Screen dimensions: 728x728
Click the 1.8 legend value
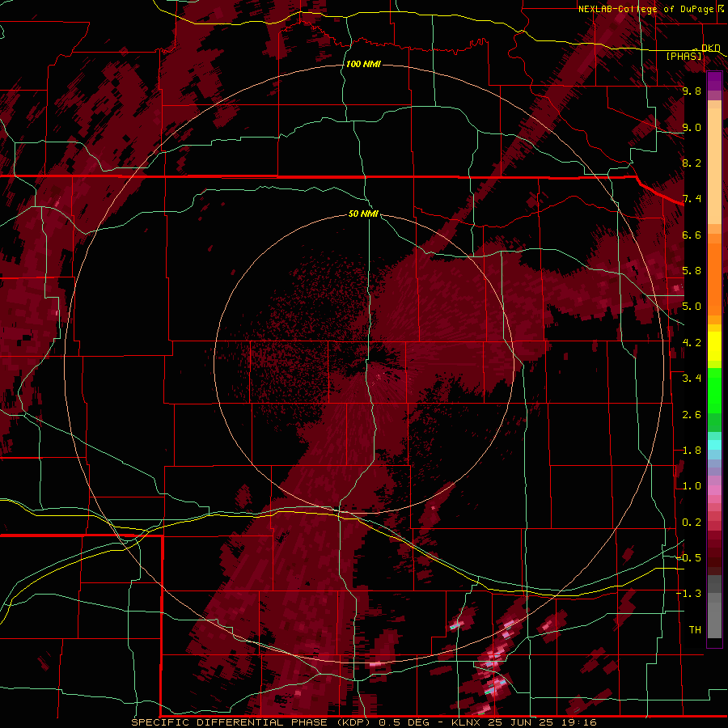(692, 451)
